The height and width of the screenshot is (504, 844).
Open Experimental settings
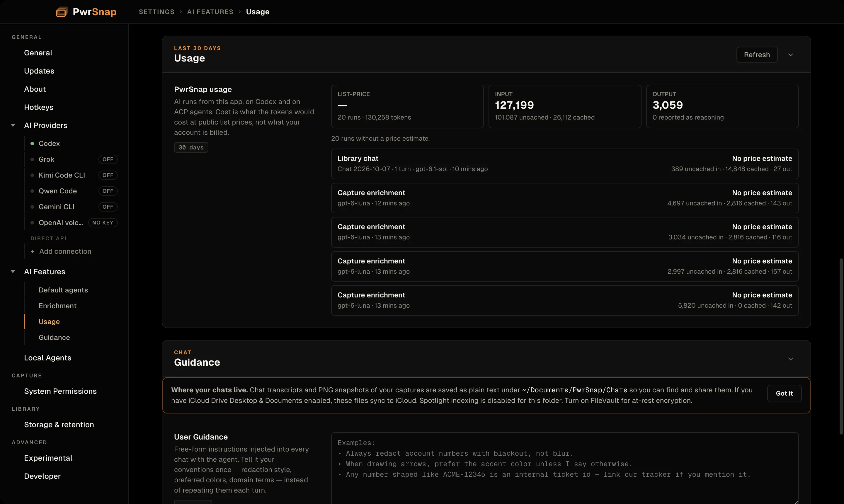48,458
